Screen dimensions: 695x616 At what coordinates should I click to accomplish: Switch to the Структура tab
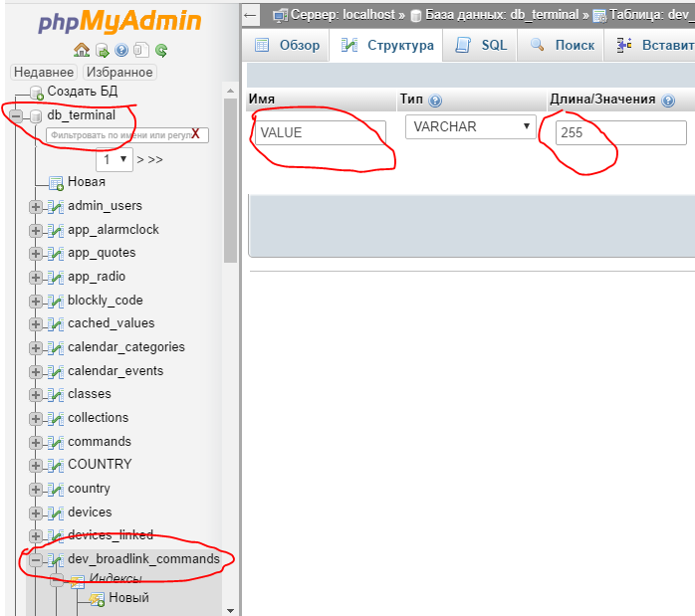click(386, 45)
